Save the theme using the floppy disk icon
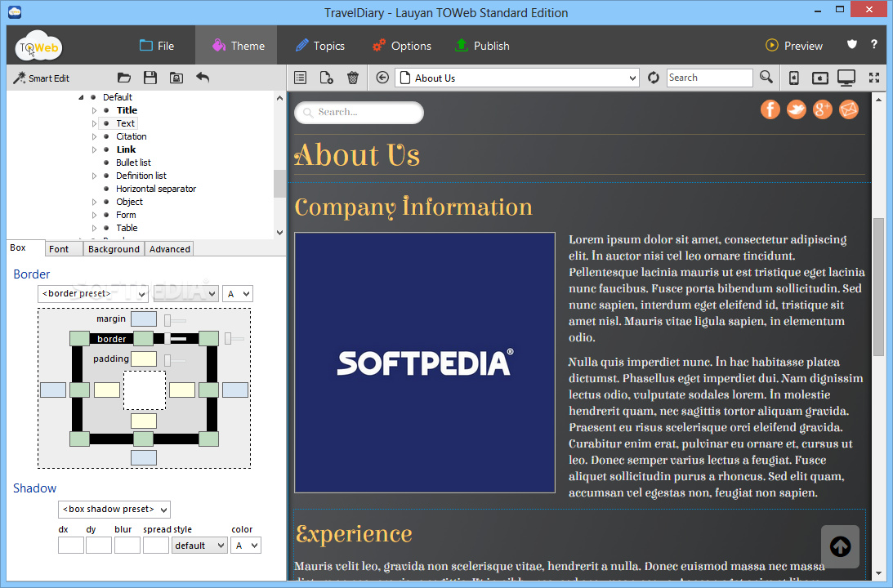The height and width of the screenshot is (588, 893). [150, 78]
